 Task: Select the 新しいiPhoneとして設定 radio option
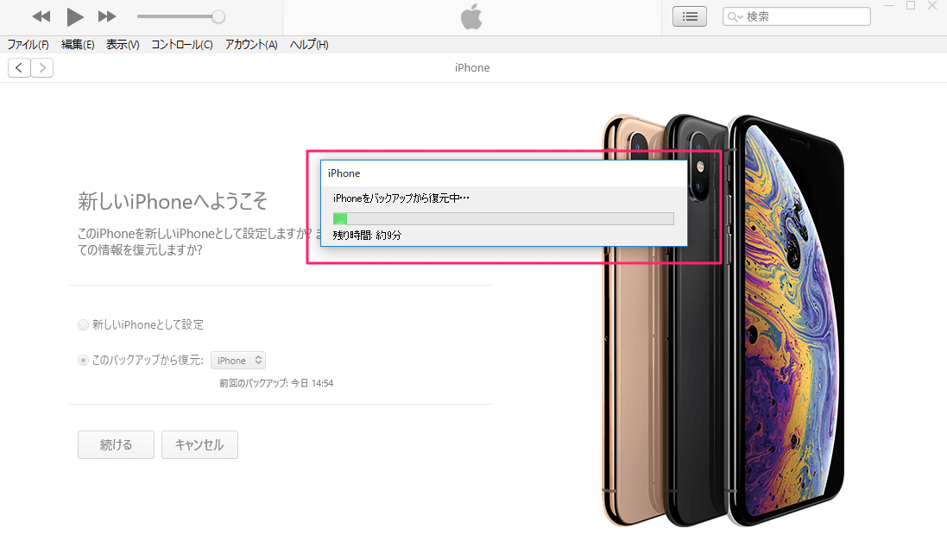(x=84, y=324)
